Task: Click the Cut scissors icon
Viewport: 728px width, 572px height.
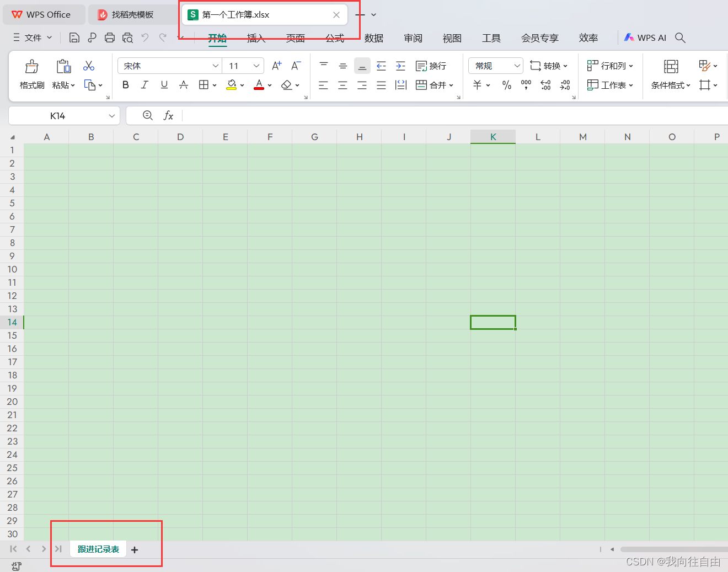Action: [89, 66]
